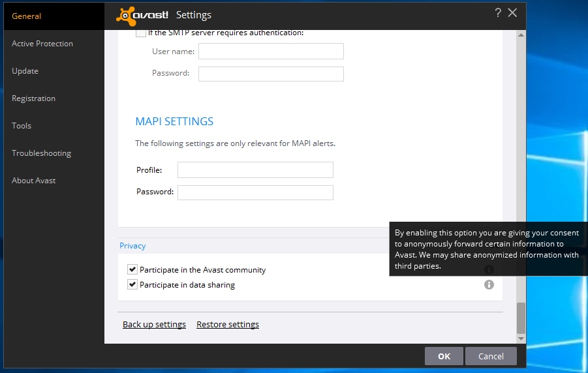Close the Avast Settings window
Viewport: 588px width, 373px height.
point(512,13)
